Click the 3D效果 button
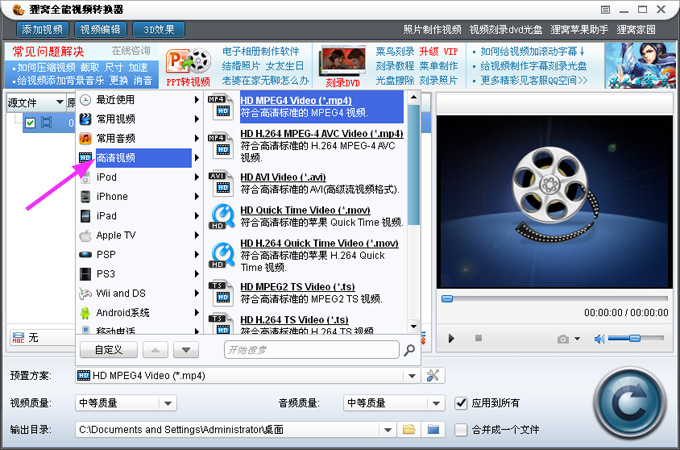 point(159,29)
